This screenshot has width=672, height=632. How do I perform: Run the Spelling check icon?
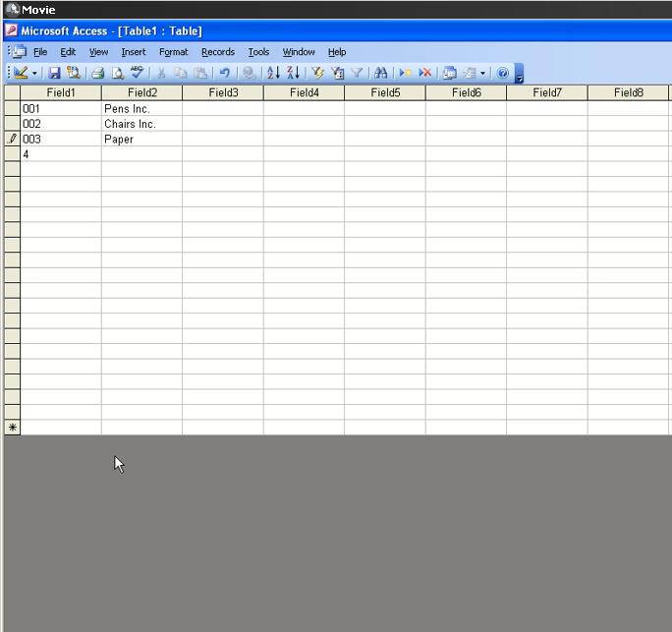coord(138,72)
